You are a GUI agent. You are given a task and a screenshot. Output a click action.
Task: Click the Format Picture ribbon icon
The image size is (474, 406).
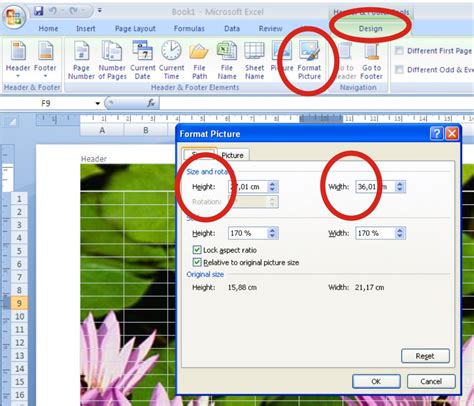coord(309,60)
